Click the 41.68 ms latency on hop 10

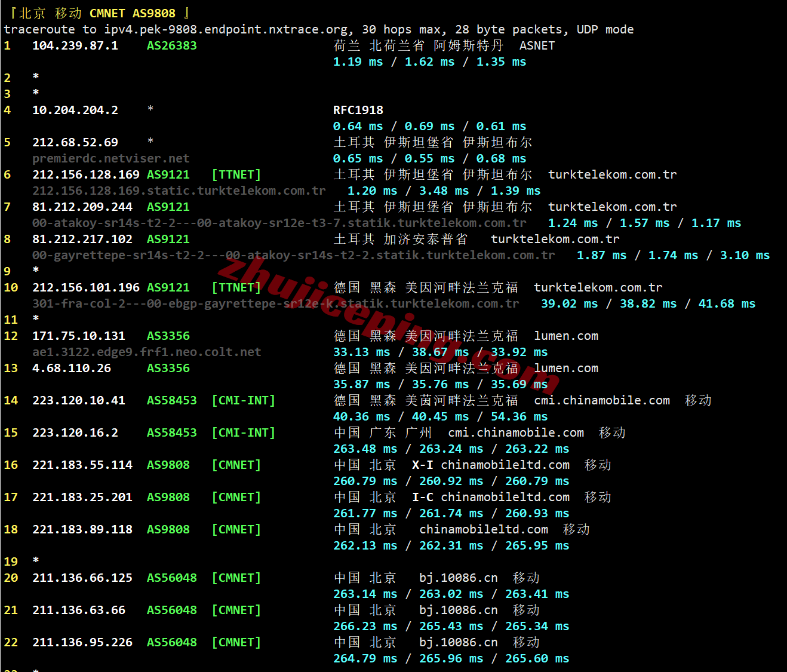[x=727, y=303]
